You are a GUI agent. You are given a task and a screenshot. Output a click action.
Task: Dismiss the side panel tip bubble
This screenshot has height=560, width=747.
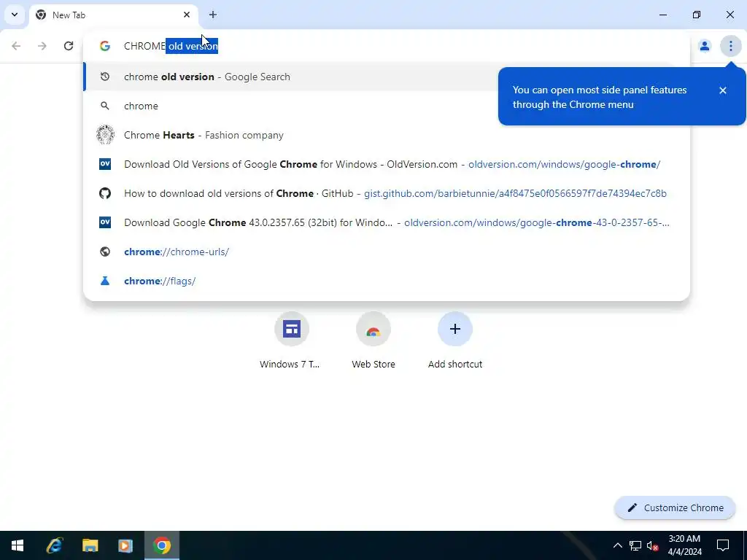click(723, 90)
